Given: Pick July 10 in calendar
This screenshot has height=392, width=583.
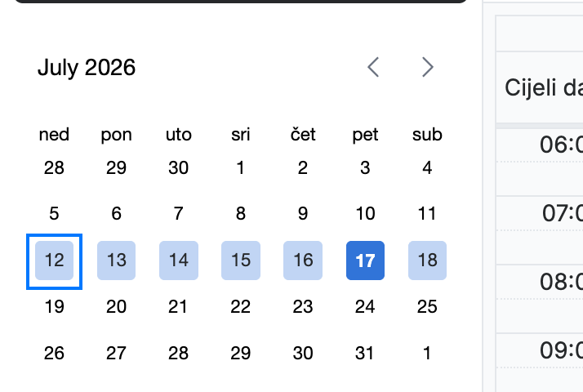Looking at the screenshot, I should (365, 213).
